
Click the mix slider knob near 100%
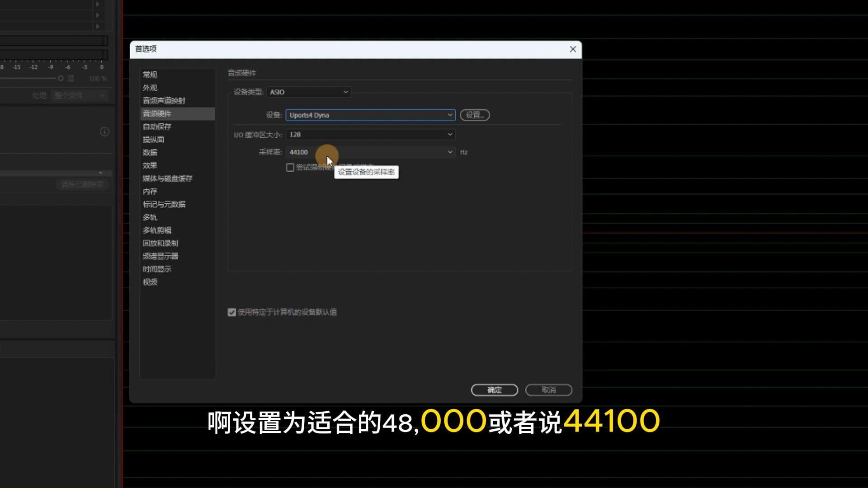60,78
